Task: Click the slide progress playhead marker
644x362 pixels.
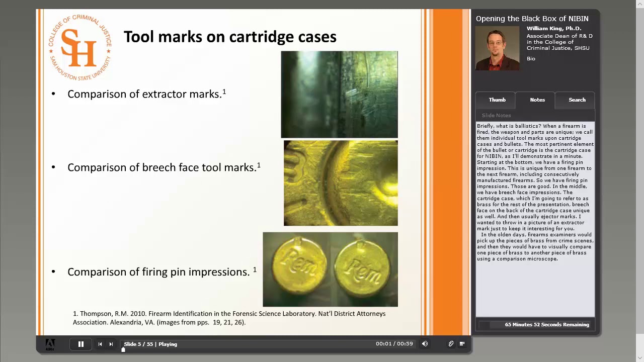Action: [x=123, y=350]
